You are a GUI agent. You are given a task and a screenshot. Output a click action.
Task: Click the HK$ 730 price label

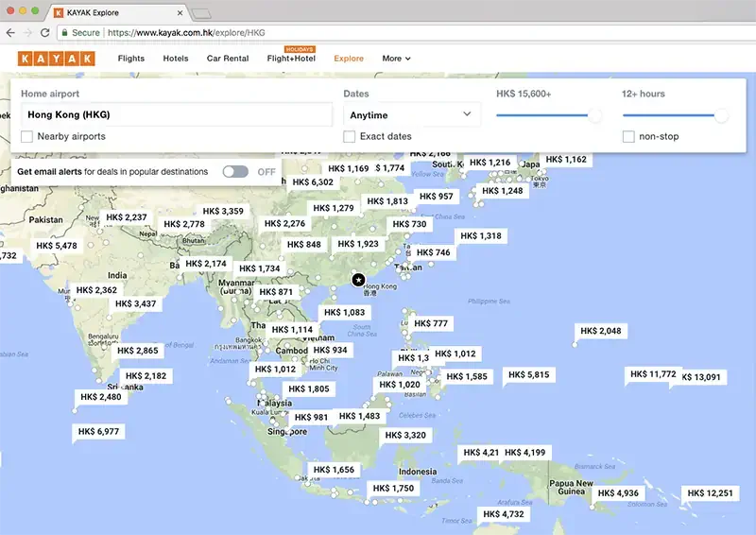point(409,224)
